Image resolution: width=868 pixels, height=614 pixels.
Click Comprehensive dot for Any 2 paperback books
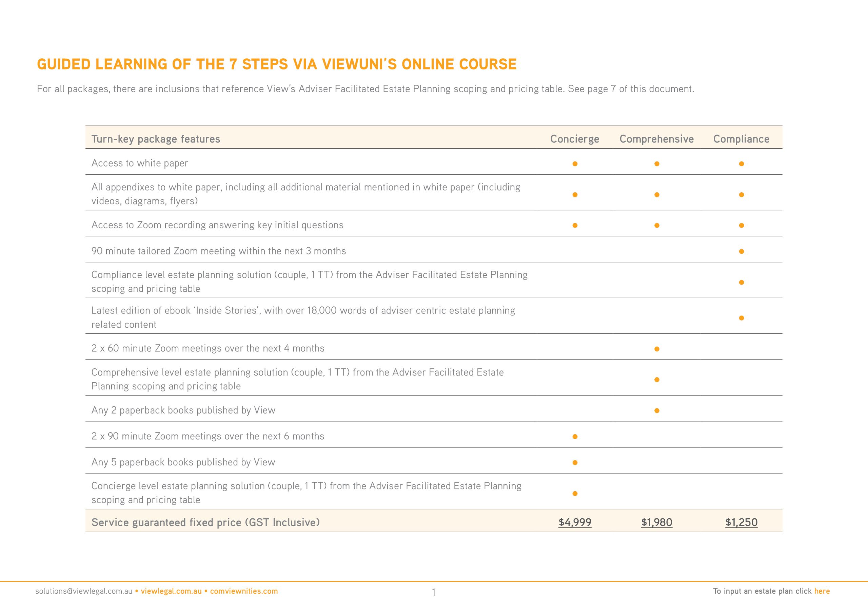[657, 410]
